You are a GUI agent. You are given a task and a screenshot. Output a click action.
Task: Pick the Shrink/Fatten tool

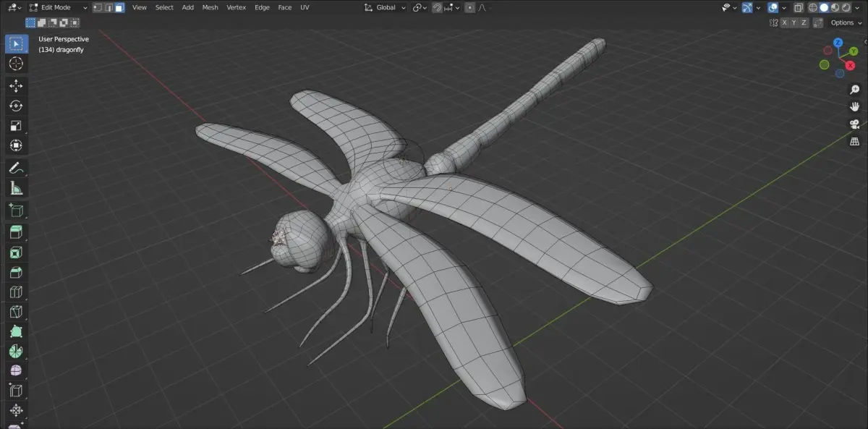(16, 411)
